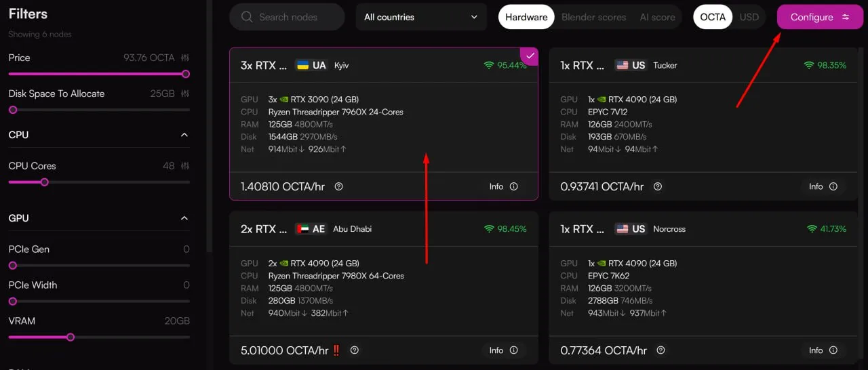The width and height of the screenshot is (868, 370).
Task: Open Disk Space adjust icon
Action: [185, 94]
